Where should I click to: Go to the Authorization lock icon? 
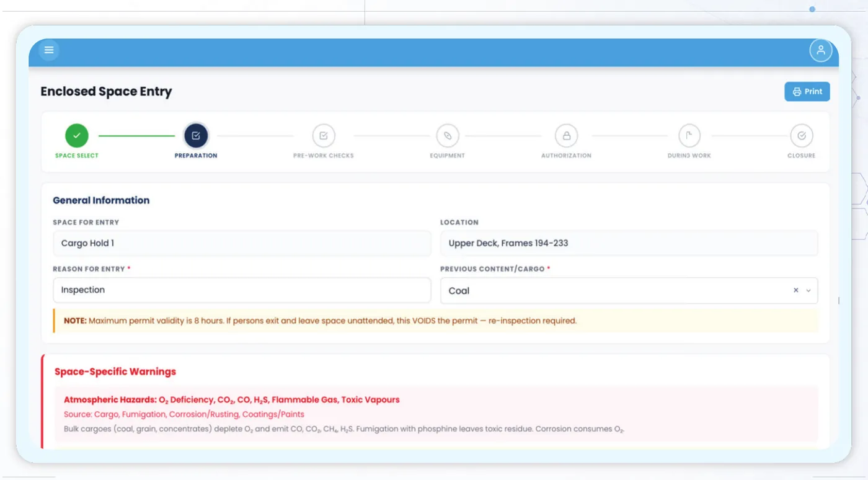pos(566,135)
